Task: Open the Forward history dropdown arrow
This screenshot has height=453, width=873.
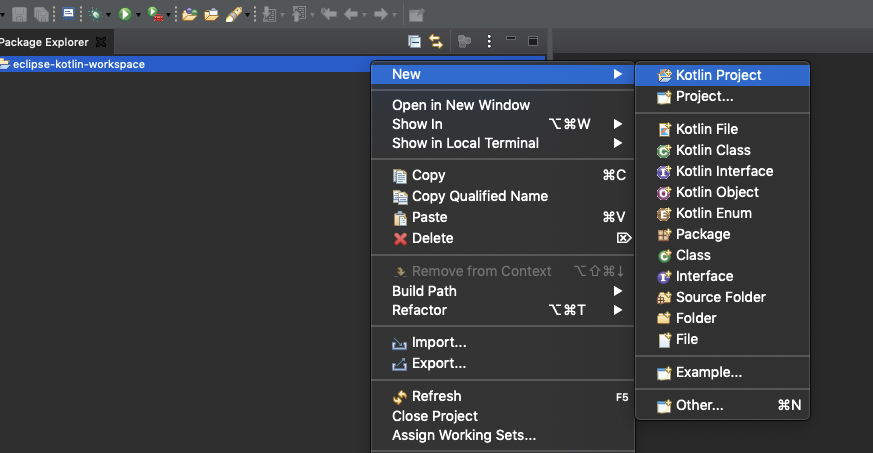Action: click(x=394, y=15)
